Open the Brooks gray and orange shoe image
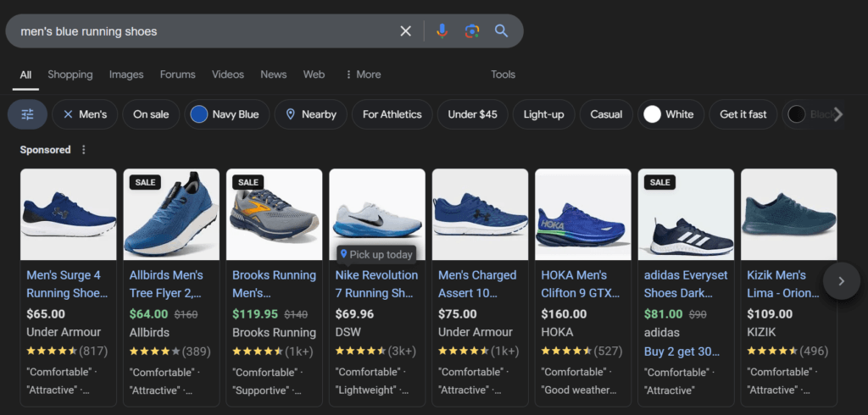This screenshot has width=868, height=415. coord(275,214)
